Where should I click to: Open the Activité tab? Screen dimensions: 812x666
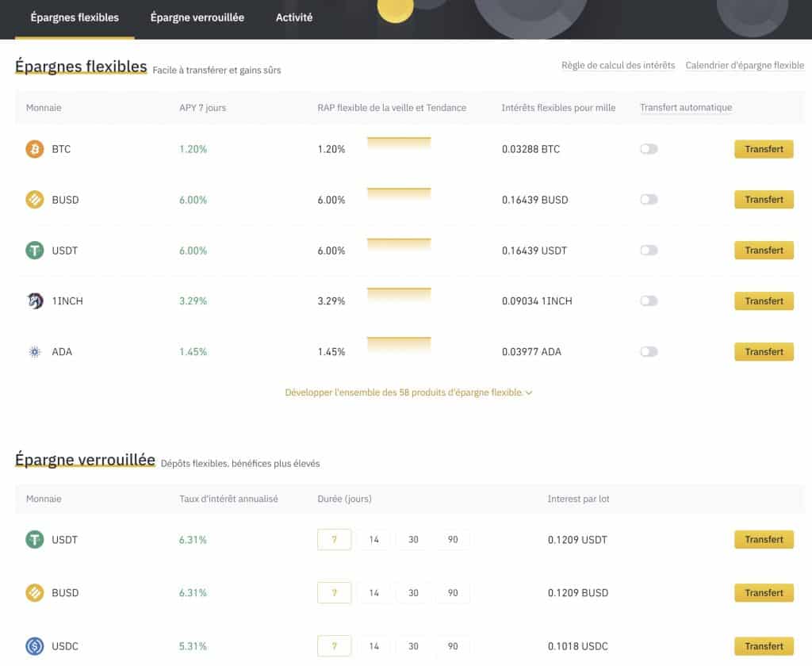pos(293,16)
